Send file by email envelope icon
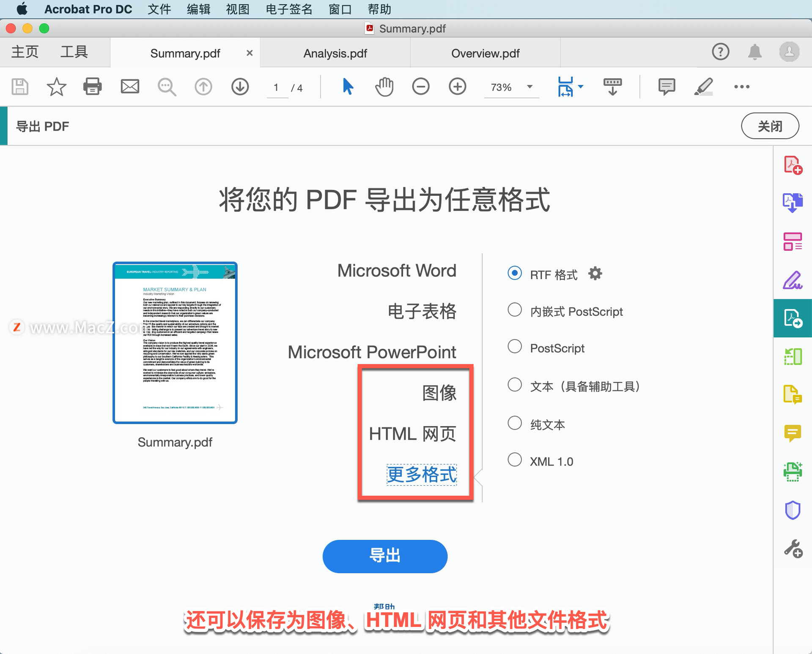Viewport: 812px width, 654px height. [130, 87]
